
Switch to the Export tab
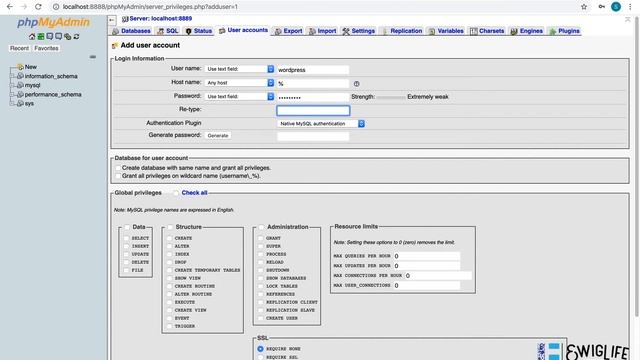click(289, 31)
